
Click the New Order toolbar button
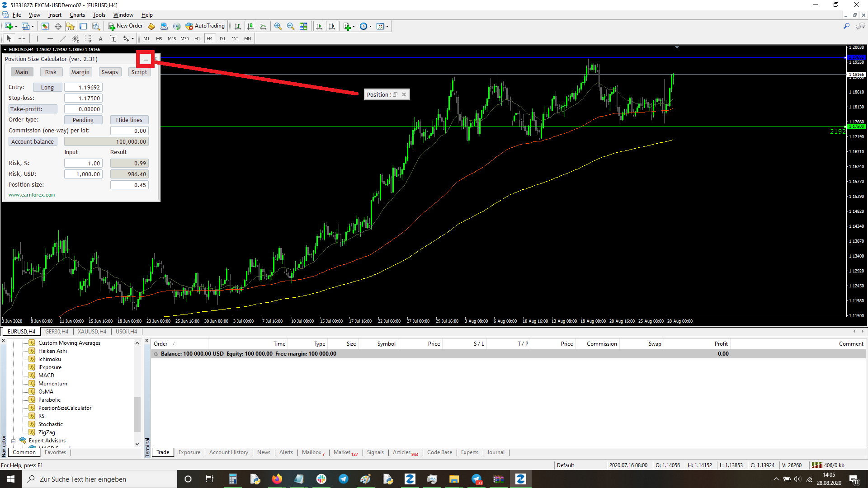125,26
